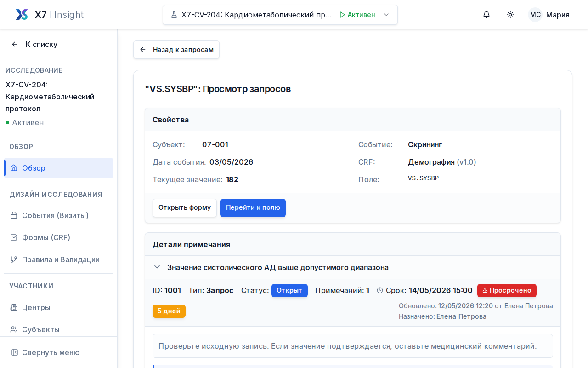The width and height of the screenshot is (588, 368).
Task: Click the collapse panel icon beside Свернуть меню
Action: (x=15, y=352)
